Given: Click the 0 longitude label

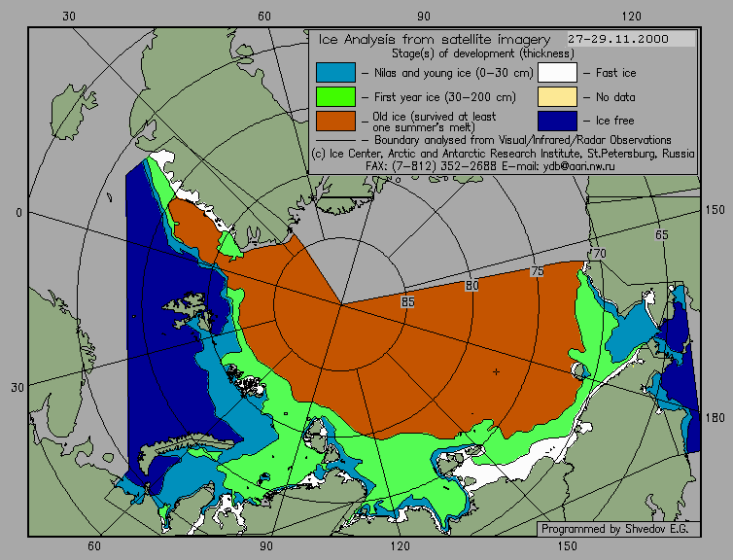Looking at the screenshot, I should point(18,213).
